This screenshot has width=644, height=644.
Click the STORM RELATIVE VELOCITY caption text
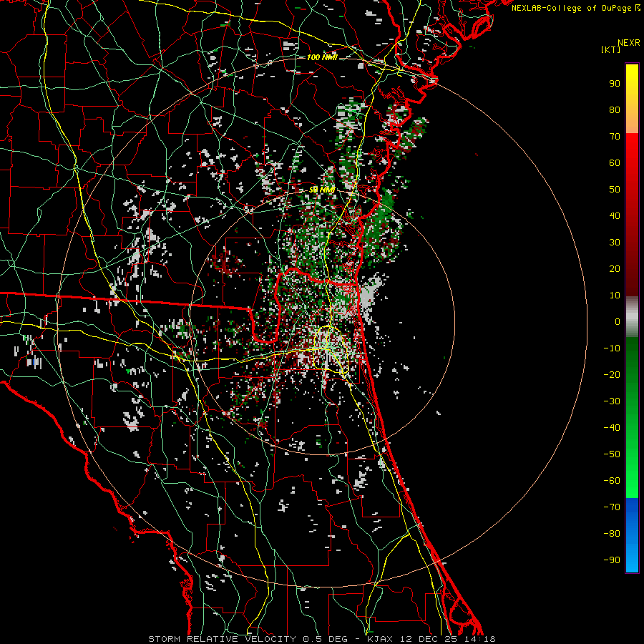pos(222,639)
